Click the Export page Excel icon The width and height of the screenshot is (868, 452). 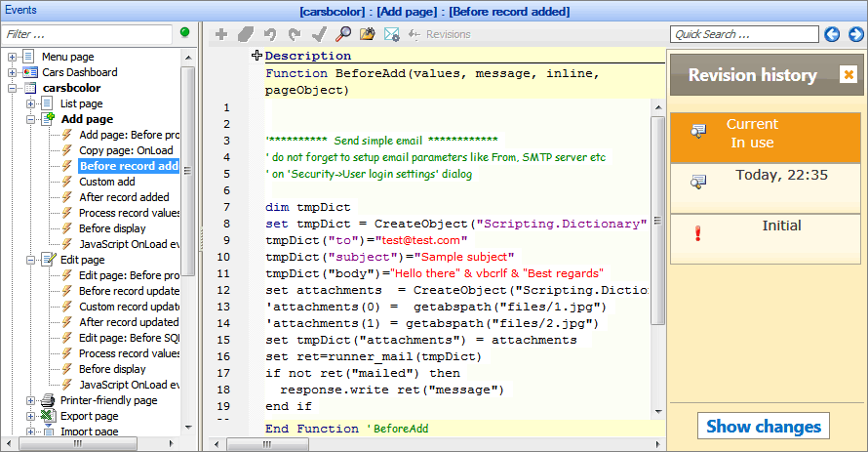[48, 416]
